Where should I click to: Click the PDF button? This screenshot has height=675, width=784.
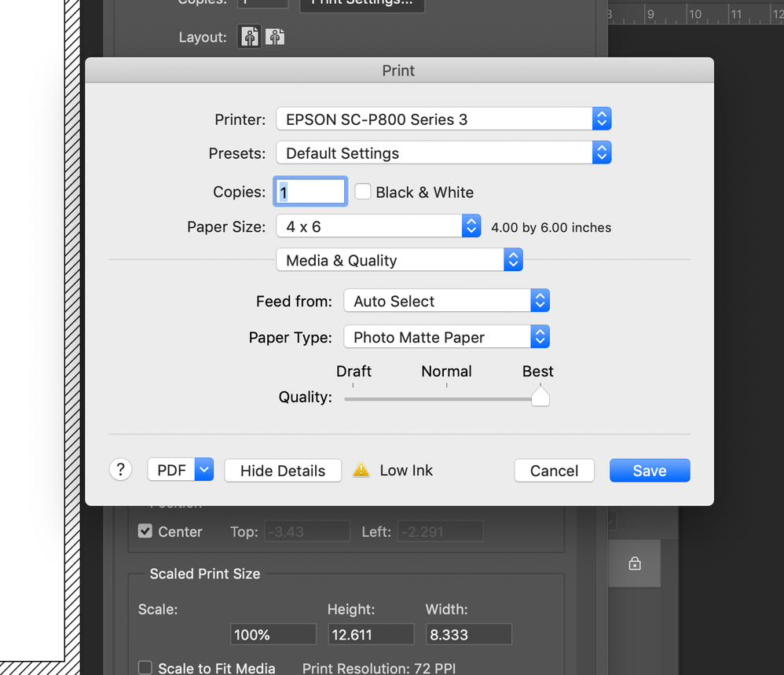(171, 470)
